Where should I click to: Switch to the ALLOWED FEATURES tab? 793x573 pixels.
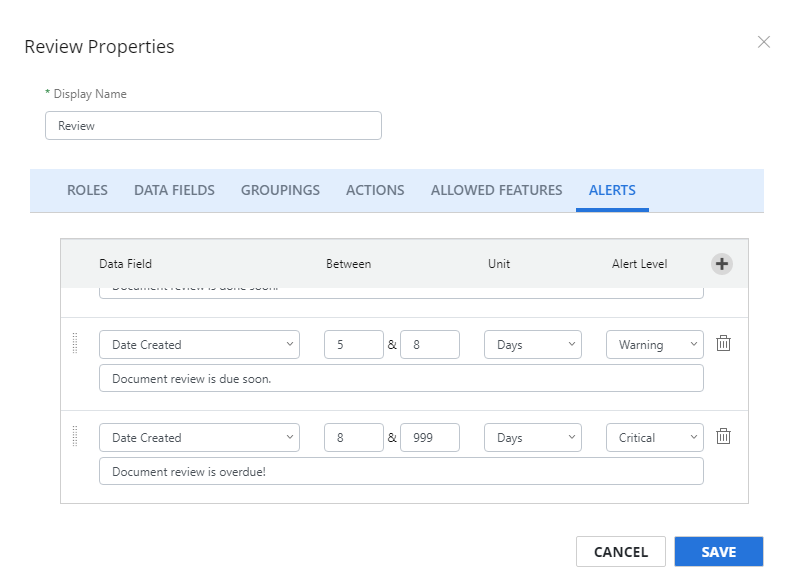pyautogui.click(x=496, y=190)
